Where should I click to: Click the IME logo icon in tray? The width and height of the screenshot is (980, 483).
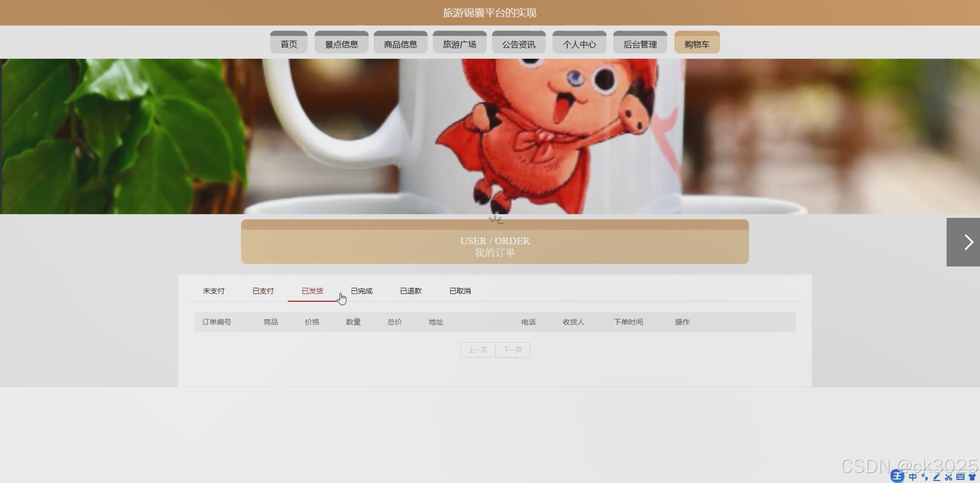(x=898, y=476)
